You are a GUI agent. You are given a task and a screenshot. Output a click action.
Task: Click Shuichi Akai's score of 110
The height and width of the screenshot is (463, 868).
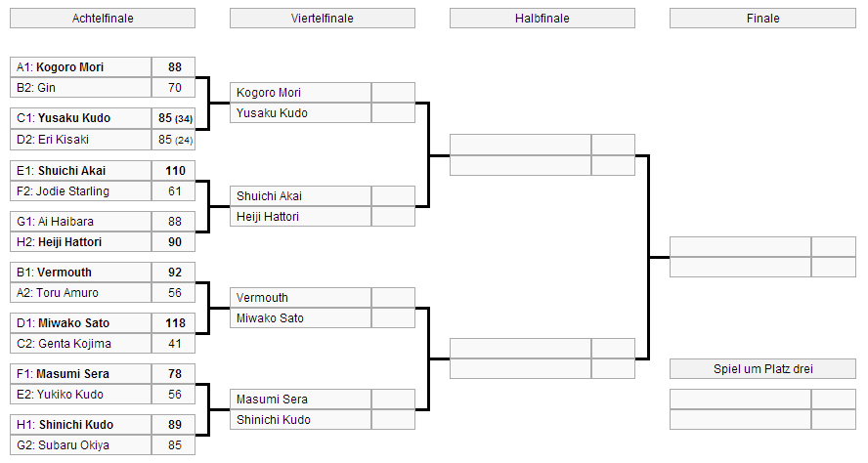(x=174, y=171)
